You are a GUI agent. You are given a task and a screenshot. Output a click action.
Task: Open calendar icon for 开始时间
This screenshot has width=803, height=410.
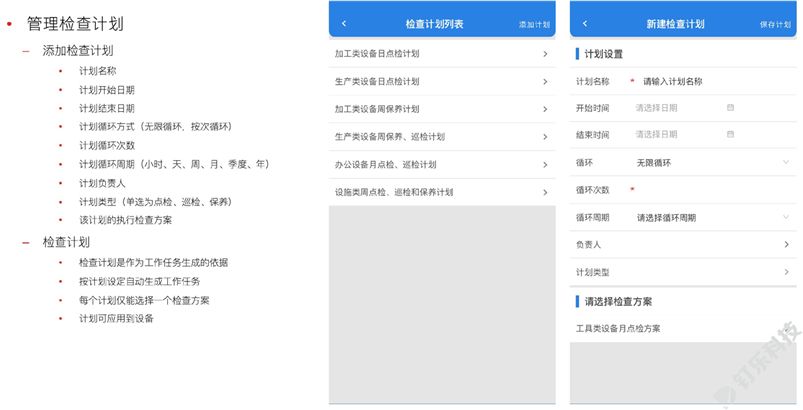pos(730,107)
